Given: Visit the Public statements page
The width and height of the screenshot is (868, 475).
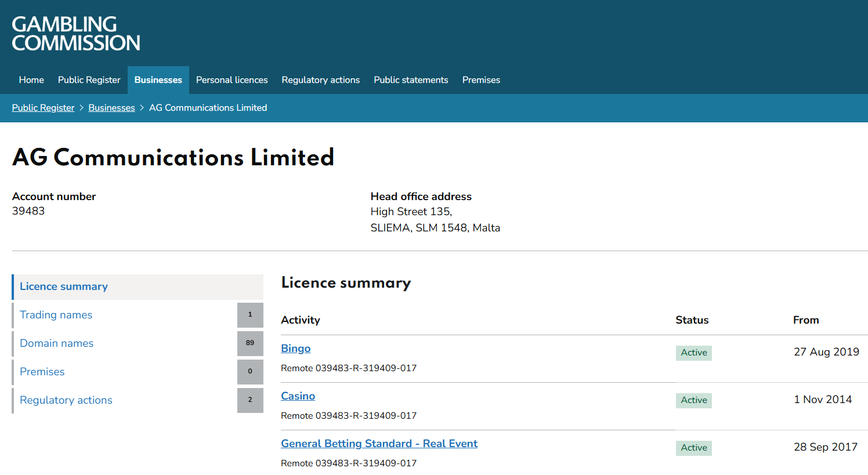Looking at the screenshot, I should (x=411, y=80).
